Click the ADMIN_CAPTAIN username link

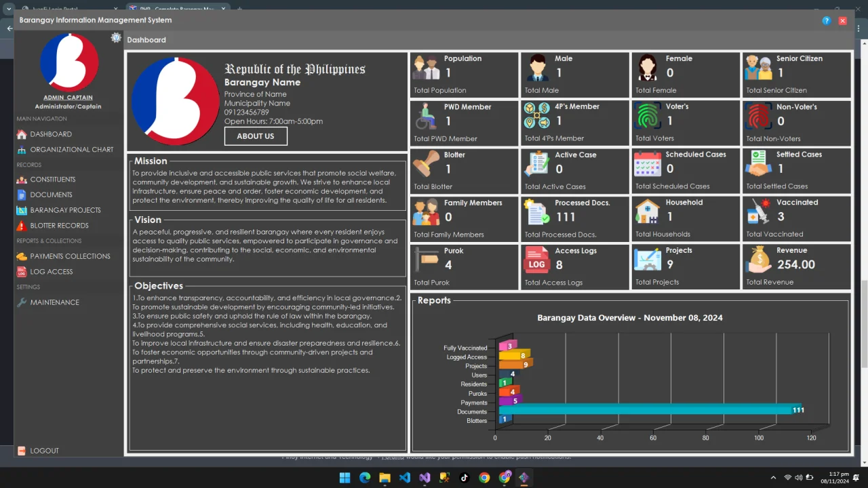coord(68,98)
